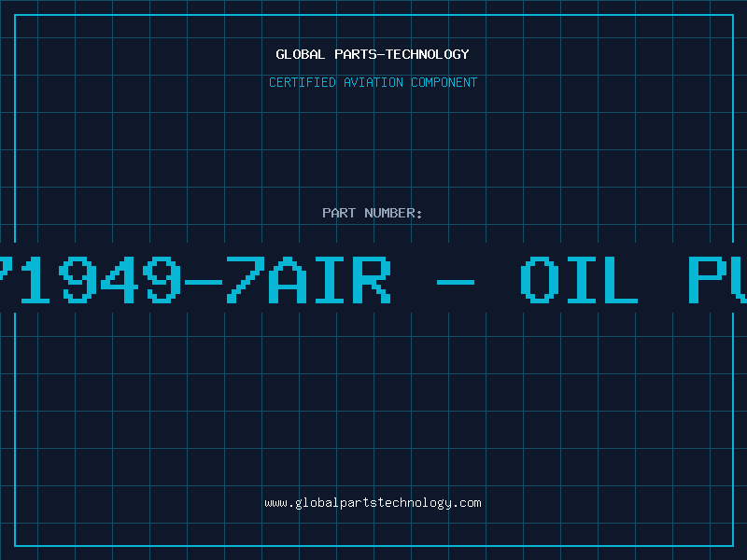Click the GLOBAL PARTS-TECHNOLOGY title

[x=373, y=54]
